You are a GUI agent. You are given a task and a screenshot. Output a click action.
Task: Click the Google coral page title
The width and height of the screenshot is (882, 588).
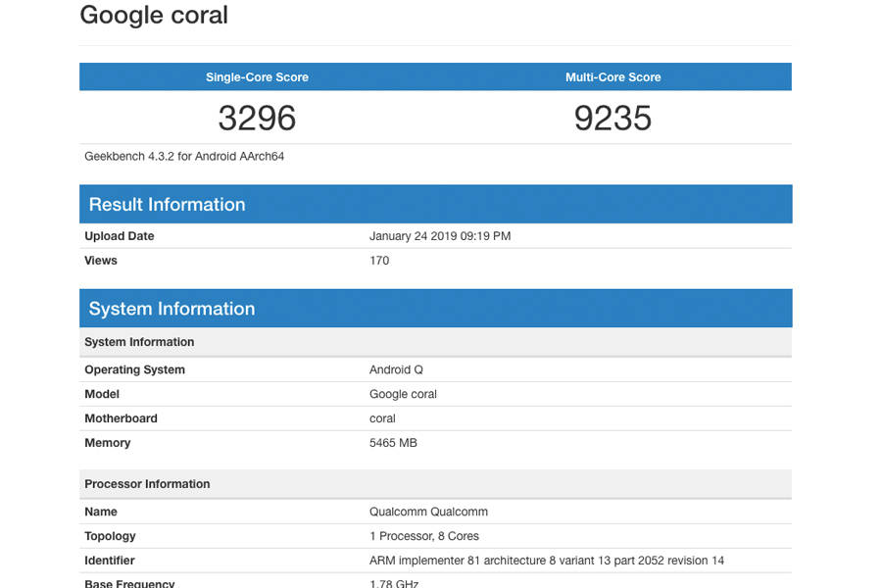click(153, 16)
